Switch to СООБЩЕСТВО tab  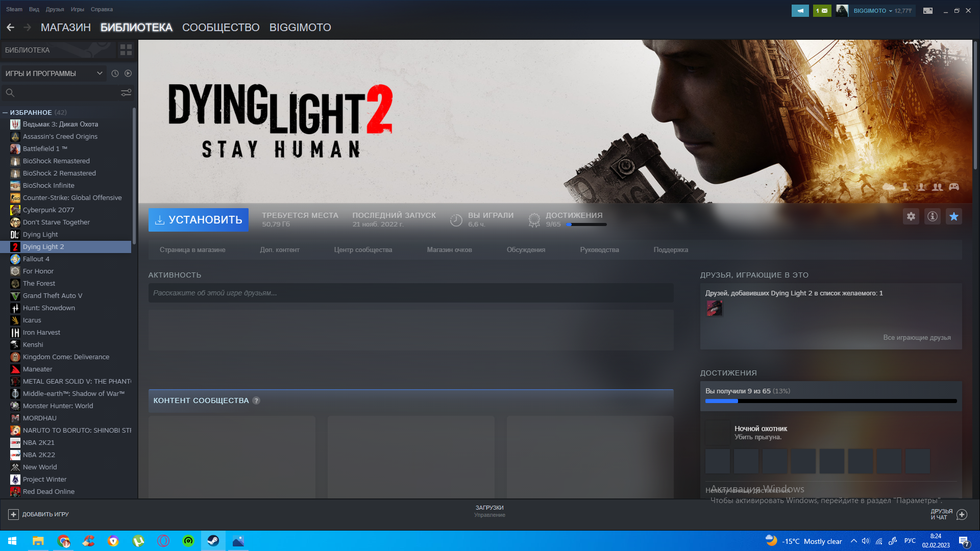pyautogui.click(x=221, y=28)
